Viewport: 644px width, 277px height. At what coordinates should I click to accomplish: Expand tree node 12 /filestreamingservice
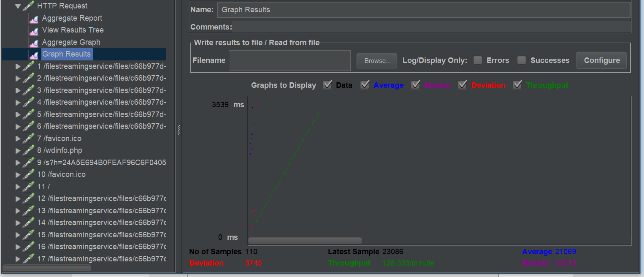pos(18,198)
